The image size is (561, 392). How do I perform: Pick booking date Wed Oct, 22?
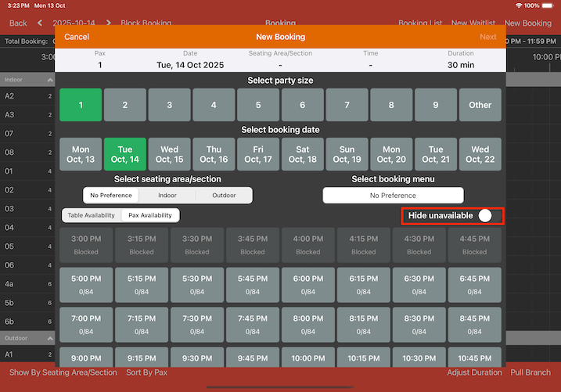[x=480, y=154]
